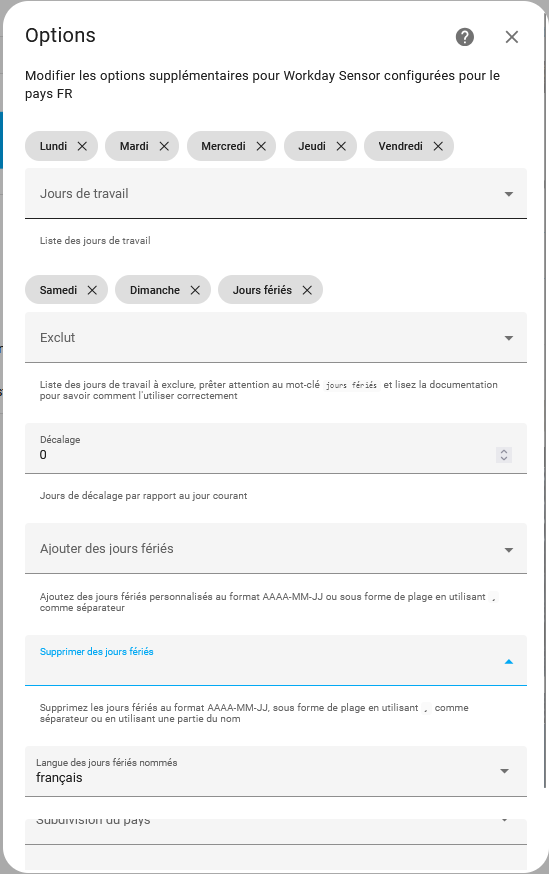Close the Options dialog
Screen dimensions: 549x874
pyautogui.click(x=512, y=37)
